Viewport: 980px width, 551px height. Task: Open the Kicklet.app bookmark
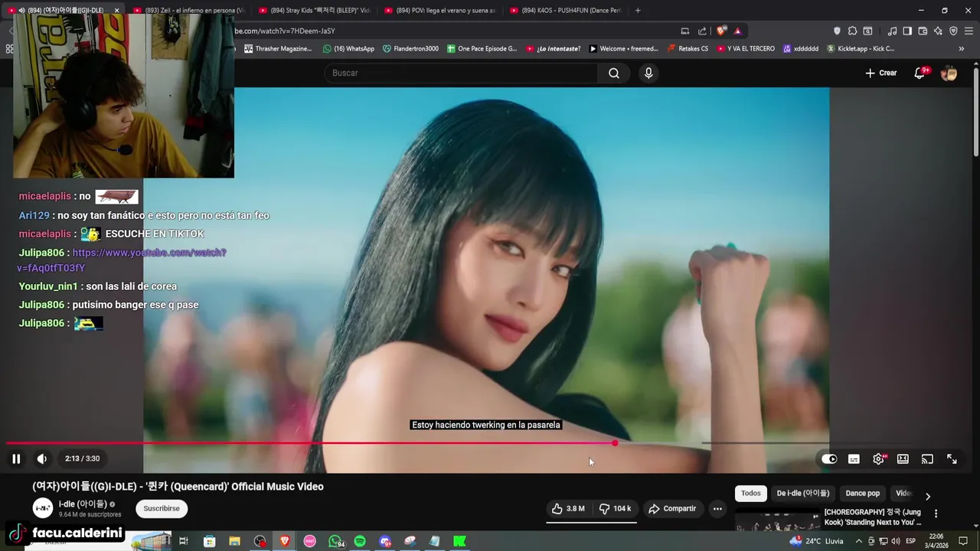point(861,48)
